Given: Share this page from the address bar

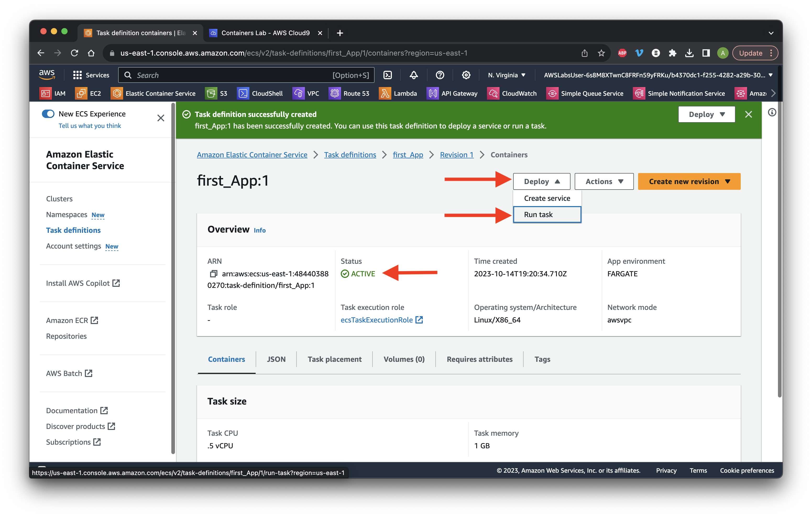Looking at the screenshot, I should (x=584, y=53).
